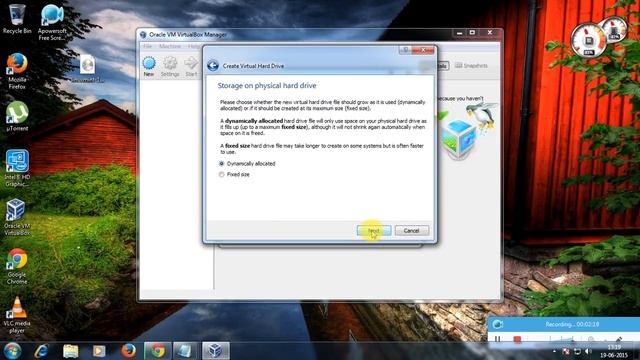Click the large CPU meter gadget
The height and width of the screenshot is (360, 640).
coord(589,40)
